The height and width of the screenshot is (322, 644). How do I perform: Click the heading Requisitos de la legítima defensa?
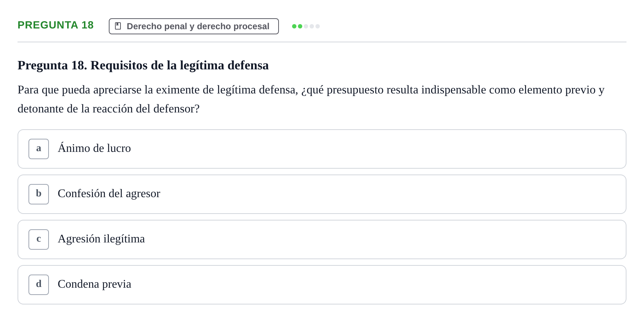coord(143,65)
